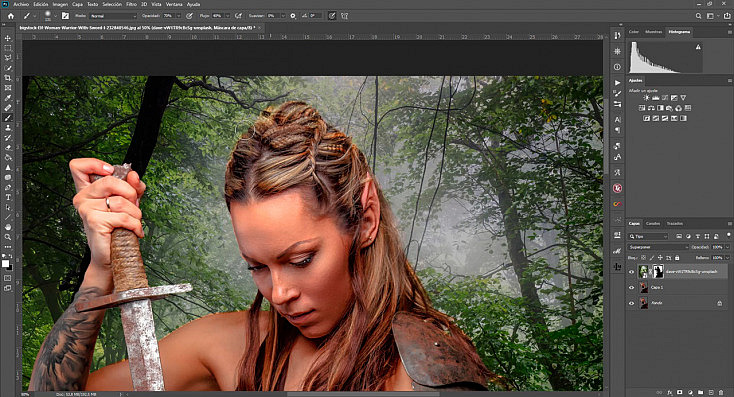Select the Zoom tool
This screenshot has width=734, height=397.
coord(7,237)
